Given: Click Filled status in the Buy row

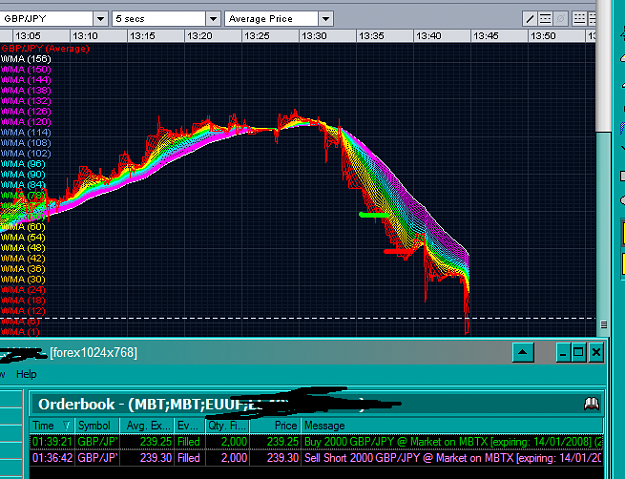Looking at the screenshot, I should coord(188,442).
